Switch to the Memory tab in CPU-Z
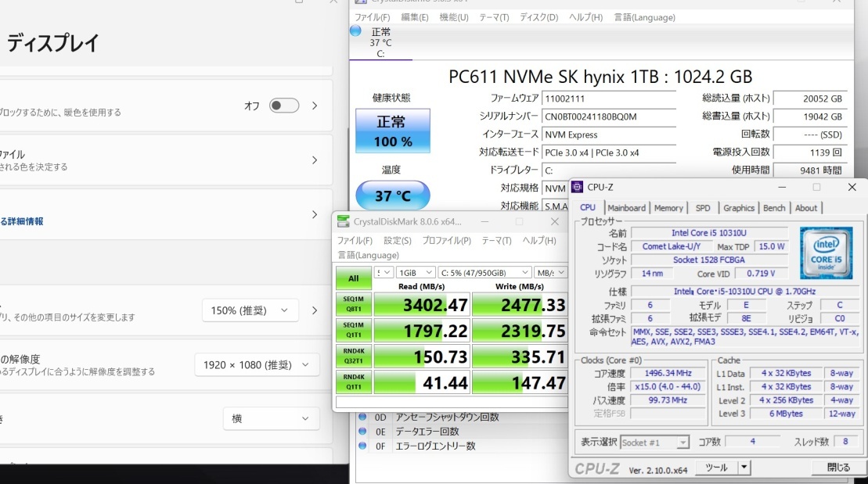The image size is (868, 484). [668, 208]
